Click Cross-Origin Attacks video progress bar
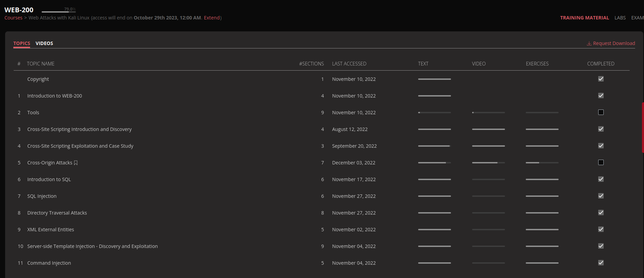This screenshot has height=278, width=644. (x=489, y=163)
